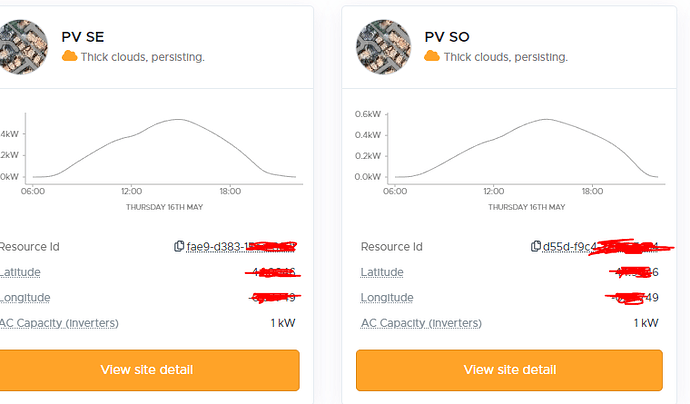Viewport: 690px width, 404px height.
Task: Copy the PV SE resource ID icon
Action: coord(179,246)
